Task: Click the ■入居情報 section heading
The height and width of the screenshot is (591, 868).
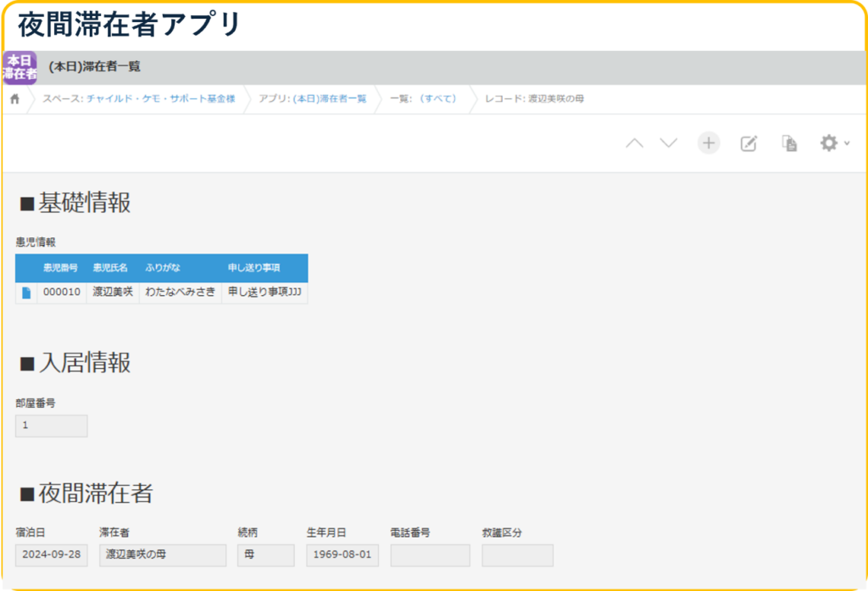Action: [x=75, y=363]
